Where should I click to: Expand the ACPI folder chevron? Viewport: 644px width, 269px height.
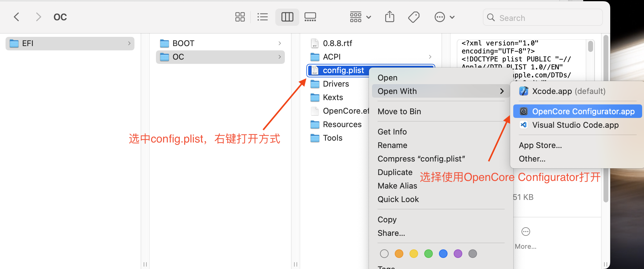[x=430, y=57]
